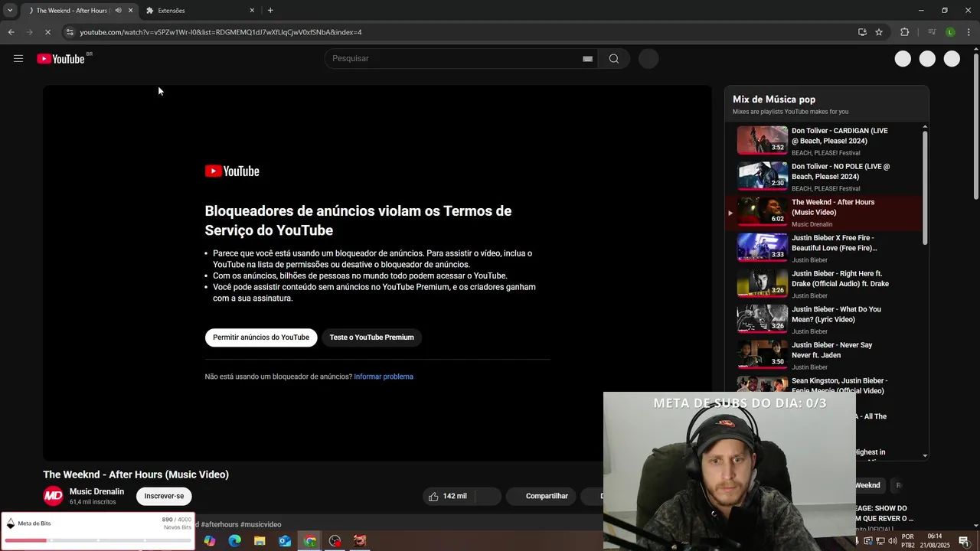Go back using the browser back arrow
The width and height of the screenshot is (980, 551).
pyautogui.click(x=11, y=32)
